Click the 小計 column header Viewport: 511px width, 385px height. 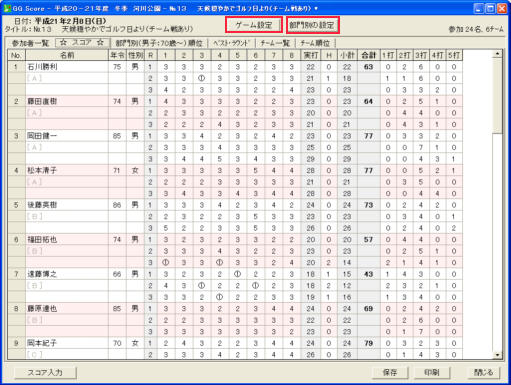point(347,55)
